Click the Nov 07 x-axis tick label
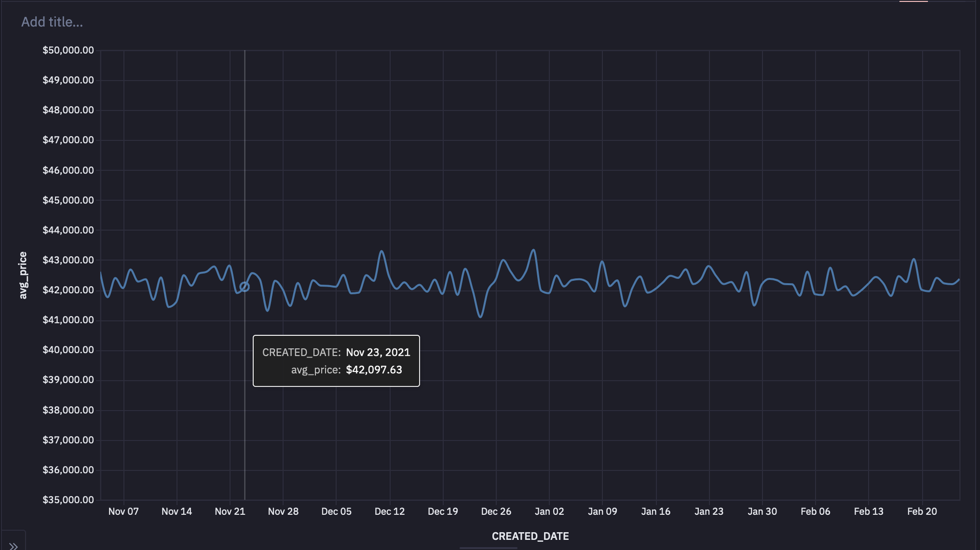 (x=123, y=511)
